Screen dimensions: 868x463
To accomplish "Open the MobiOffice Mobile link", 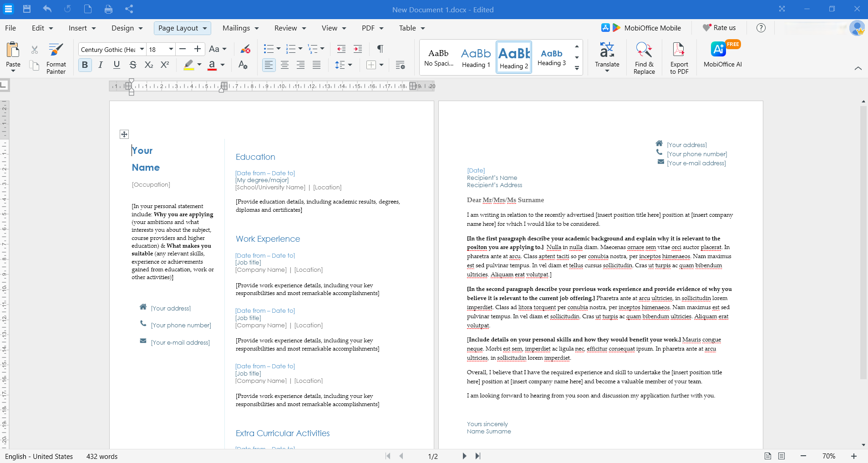I will (641, 28).
